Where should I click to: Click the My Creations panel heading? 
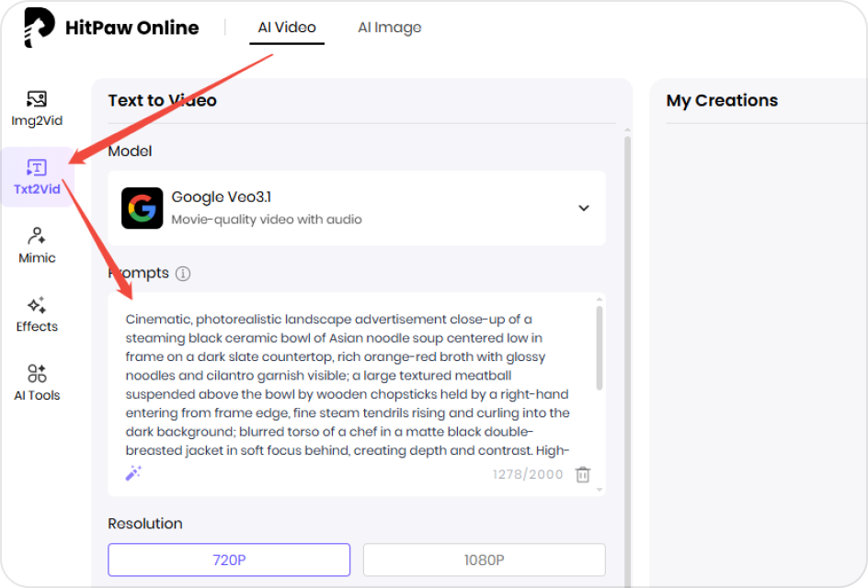[721, 100]
